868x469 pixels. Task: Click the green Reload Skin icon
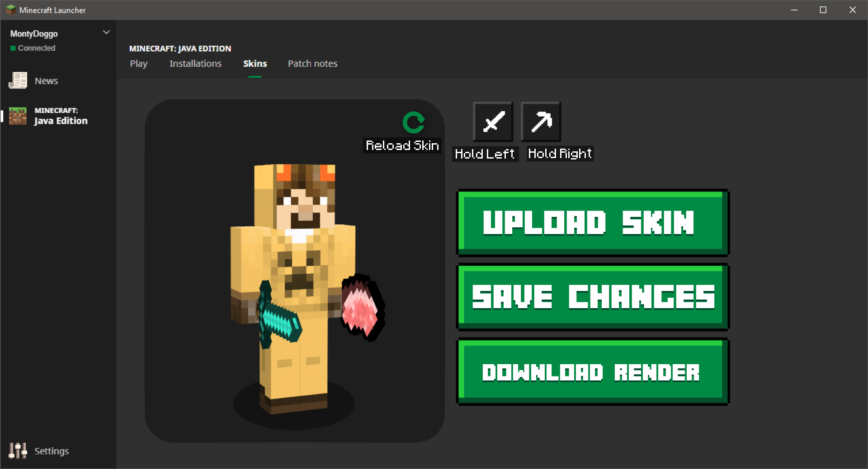(x=413, y=122)
